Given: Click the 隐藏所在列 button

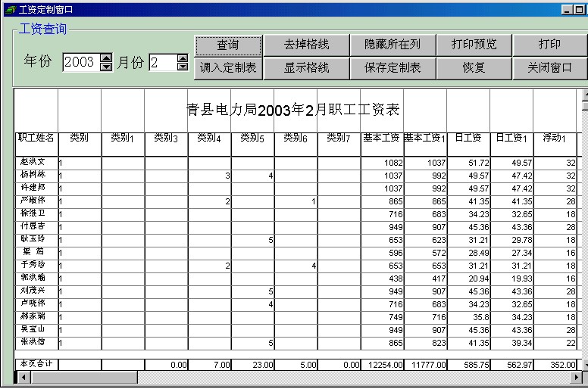Looking at the screenshot, I should click(393, 45).
